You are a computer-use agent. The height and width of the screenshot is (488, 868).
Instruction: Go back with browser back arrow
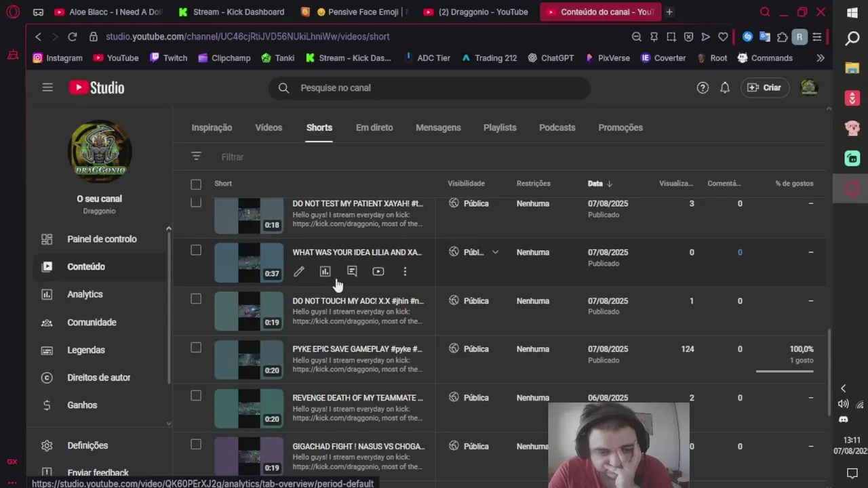point(38,37)
